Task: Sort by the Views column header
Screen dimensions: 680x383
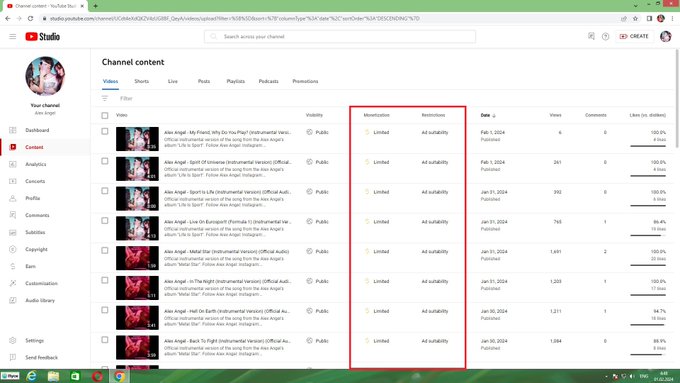Action: [x=555, y=115]
